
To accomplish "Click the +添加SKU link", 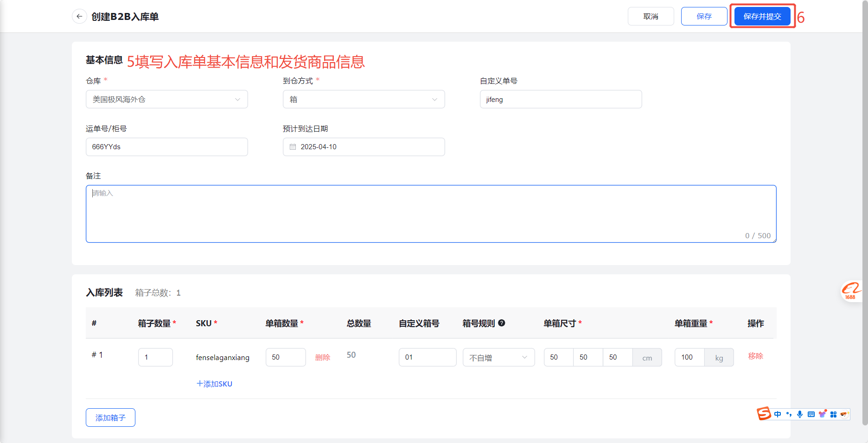I will tap(214, 384).
